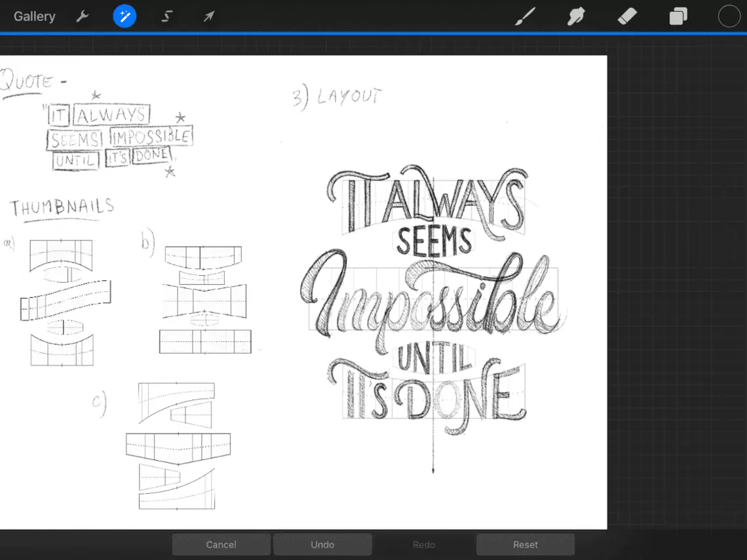The height and width of the screenshot is (560, 747).
Task: Open the Actions wrench menu
Action: [83, 16]
